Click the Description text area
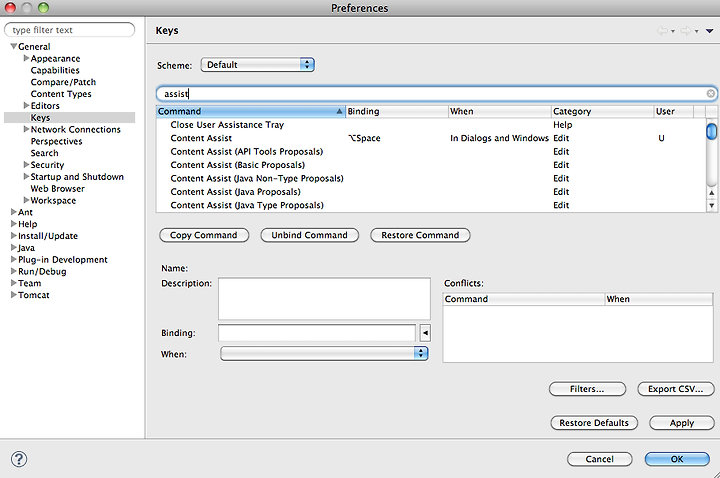 pos(324,298)
